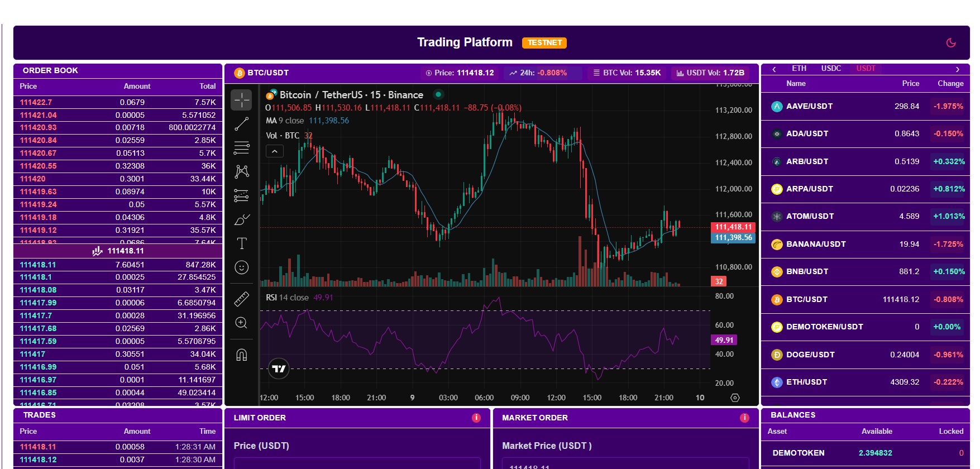980x469 pixels.
Task: Switch to the ETH market tab
Action: (799, 69)
